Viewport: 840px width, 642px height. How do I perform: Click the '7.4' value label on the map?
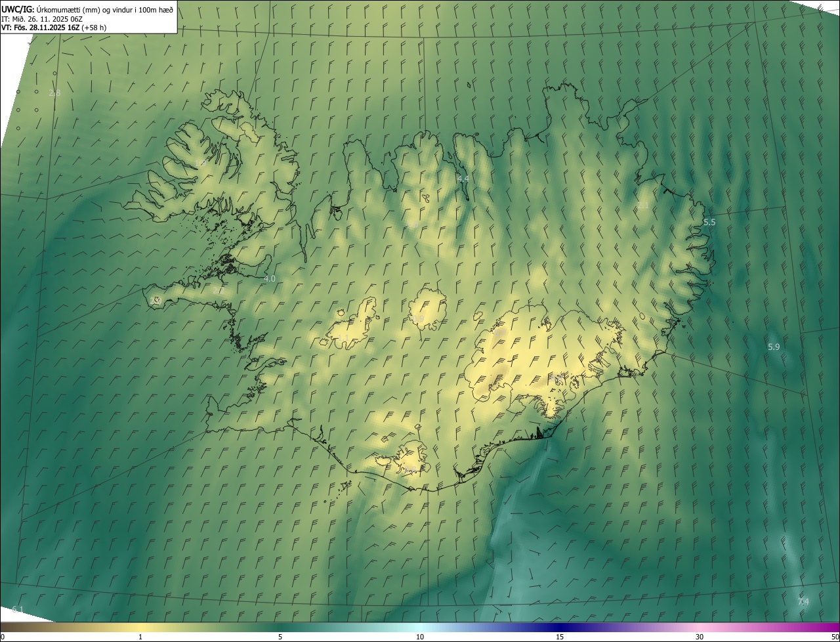803,602
